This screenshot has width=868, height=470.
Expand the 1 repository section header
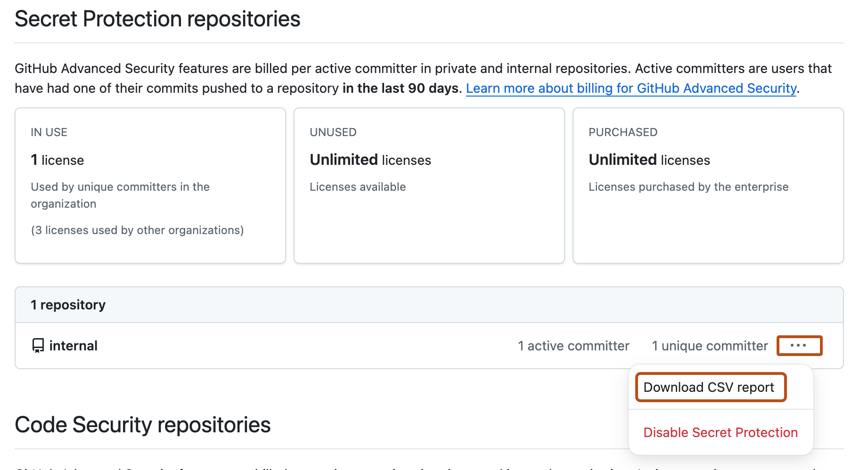68,304
